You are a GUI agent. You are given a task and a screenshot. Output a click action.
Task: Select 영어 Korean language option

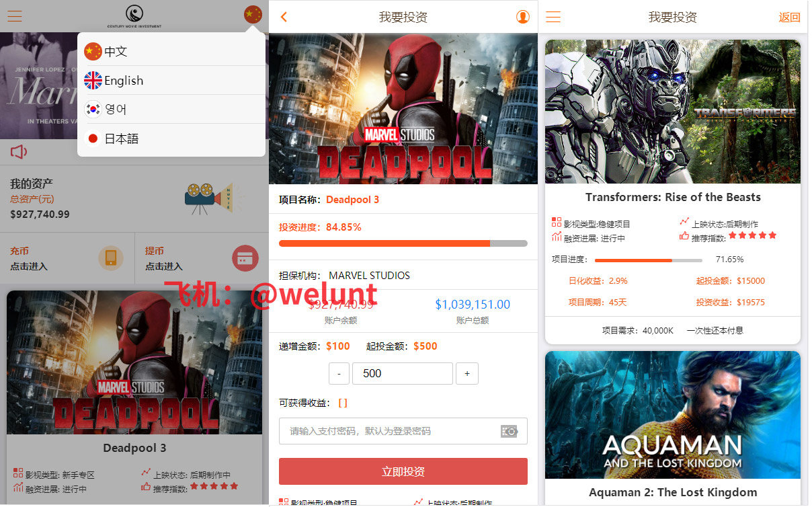(x=171, y=109)
